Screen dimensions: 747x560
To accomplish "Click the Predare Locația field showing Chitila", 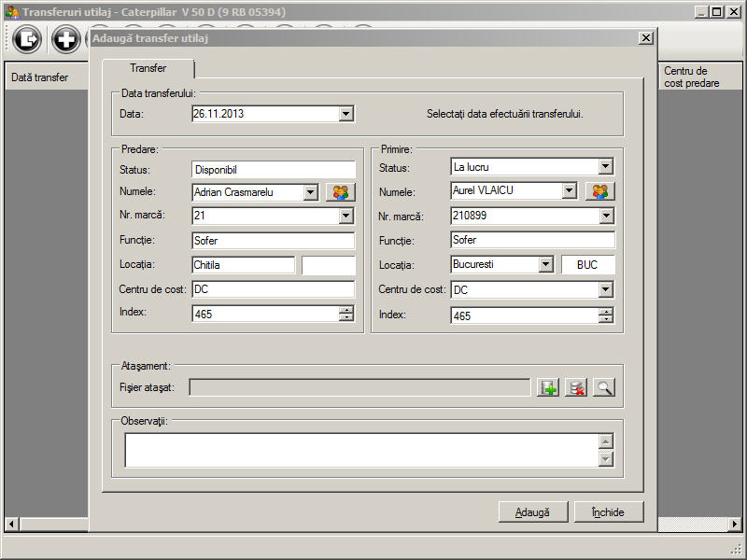I will tap(244, 265).
